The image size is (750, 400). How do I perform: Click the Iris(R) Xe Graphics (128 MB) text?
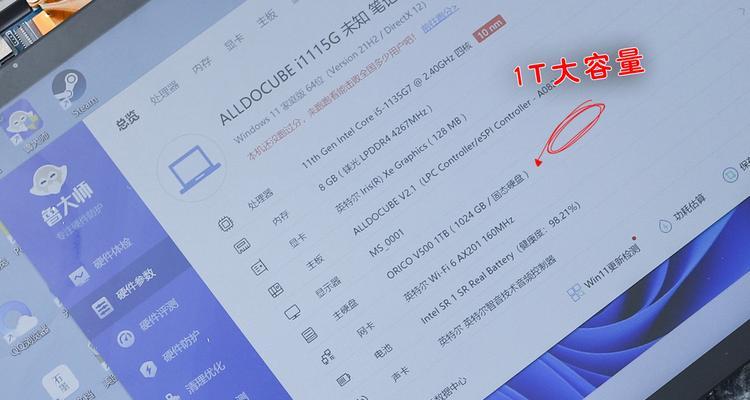[400, 164]
